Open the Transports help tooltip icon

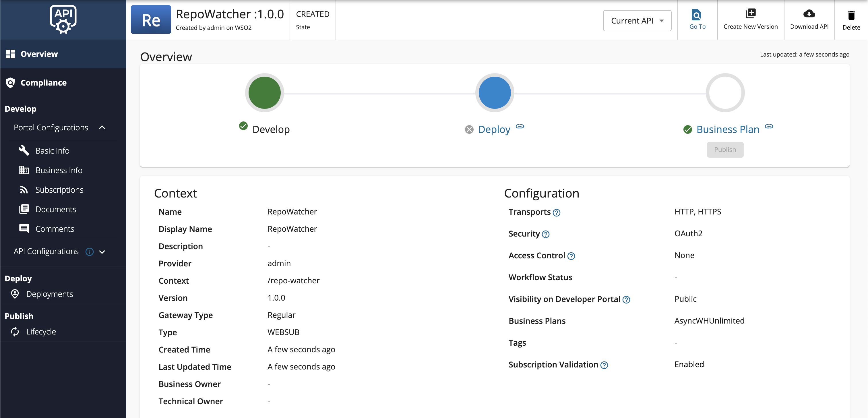556,212
